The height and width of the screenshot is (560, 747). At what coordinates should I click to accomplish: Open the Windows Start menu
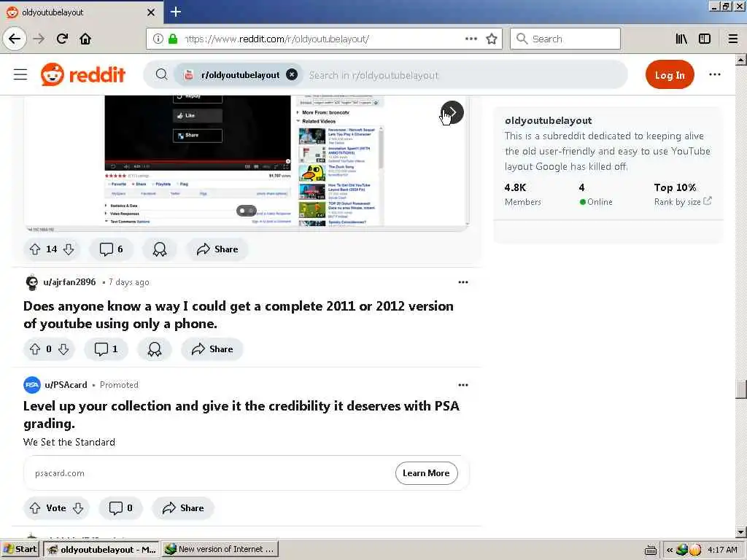click(20, 549)
